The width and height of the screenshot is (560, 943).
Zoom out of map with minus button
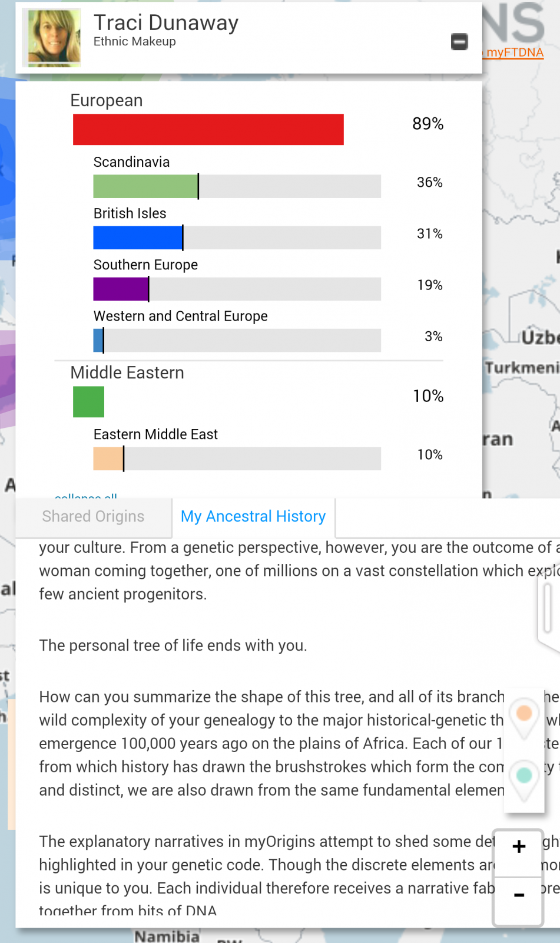pos(519,895)
